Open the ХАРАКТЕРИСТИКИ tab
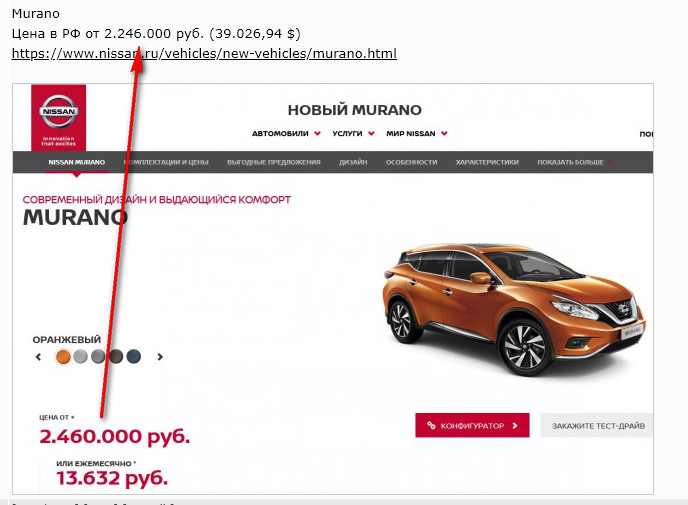This screenshot has height=505, width=688. click(487, 162)
